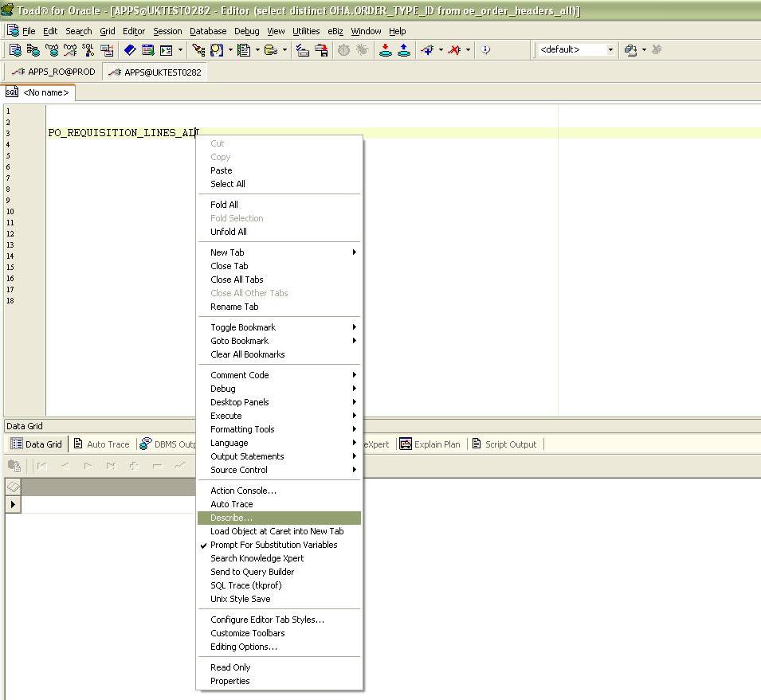
Task: Select Properties in context menu
Action: [279, 681]
